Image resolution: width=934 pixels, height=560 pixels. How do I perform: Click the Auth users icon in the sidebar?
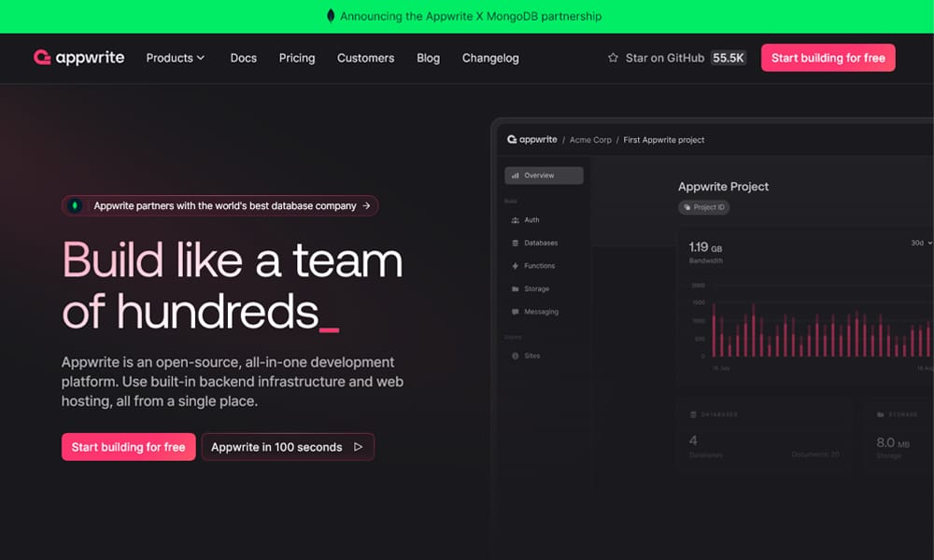pyautogui.click(x=516, y=220)
